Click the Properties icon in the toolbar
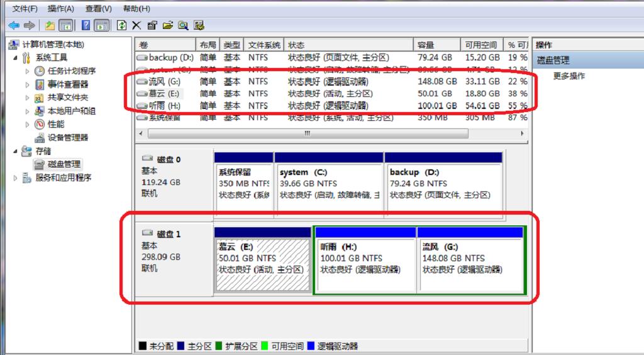 [152, 25]
